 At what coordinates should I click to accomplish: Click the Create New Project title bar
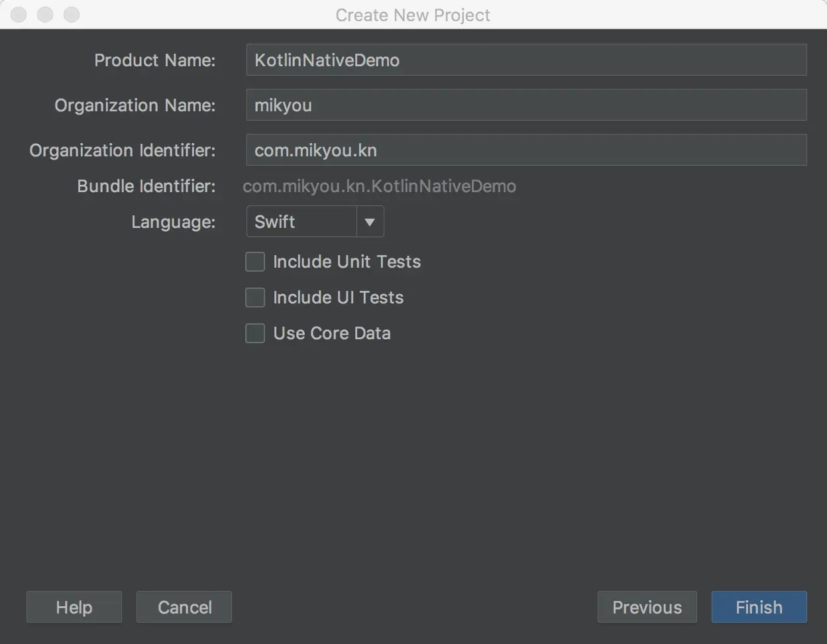tap(413, 15)
